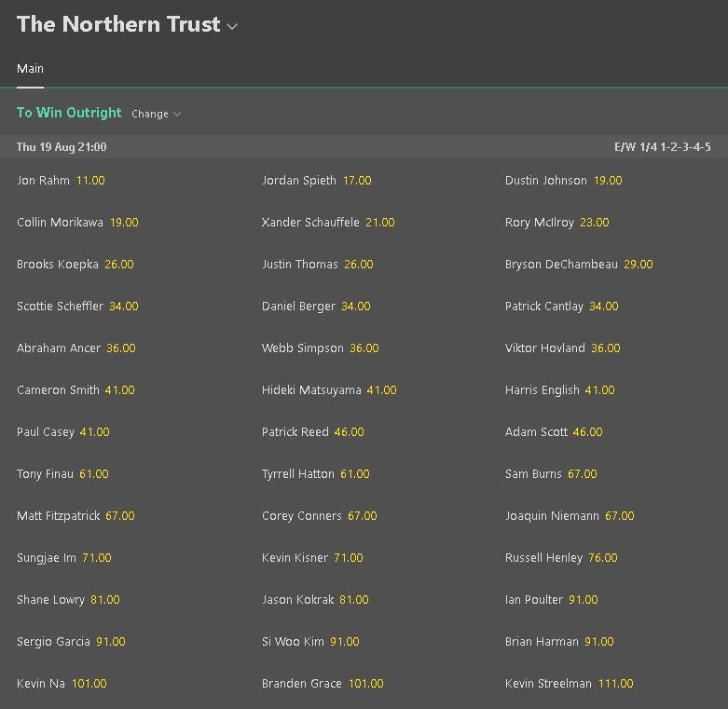The height and width of the screenshot is (709, 728).
Task: Select Patrick Reed at 46.00
Action: pyautogui.click(x=350, y=432)
